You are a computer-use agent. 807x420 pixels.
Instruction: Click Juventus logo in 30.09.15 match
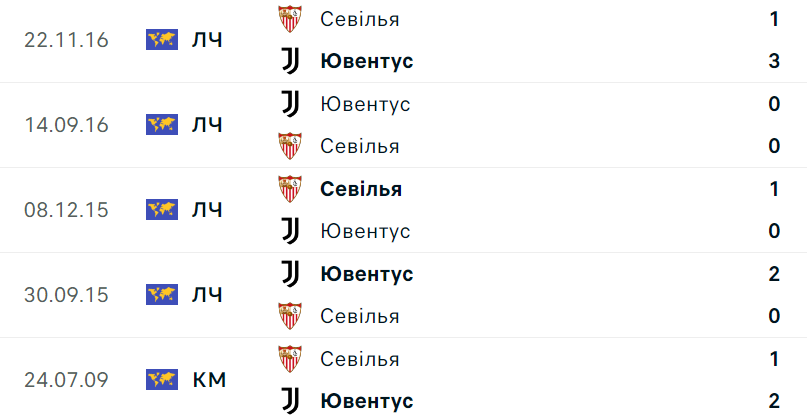click(289, 274)
